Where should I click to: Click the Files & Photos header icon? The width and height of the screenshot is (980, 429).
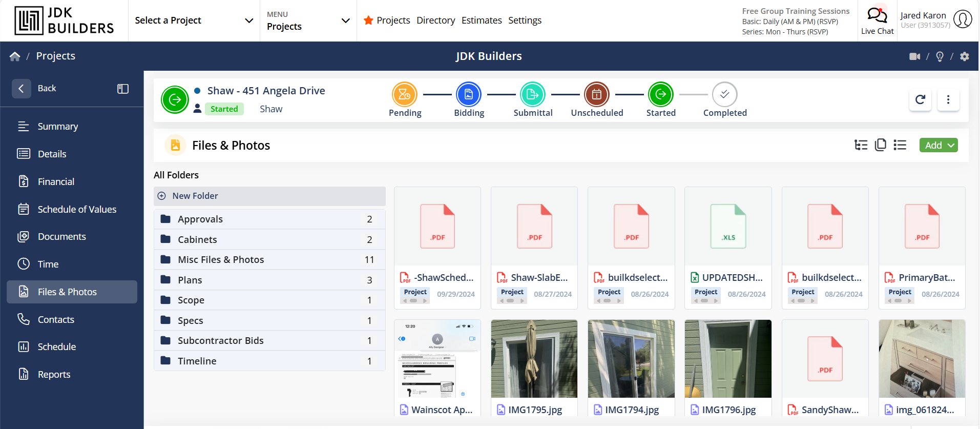click(x=175, y=145)
